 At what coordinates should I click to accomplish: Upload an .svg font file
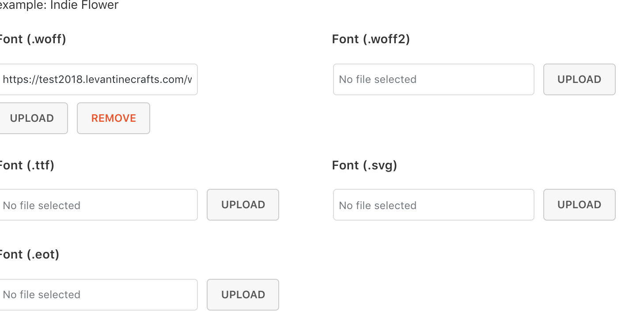[x=579, y=205]
